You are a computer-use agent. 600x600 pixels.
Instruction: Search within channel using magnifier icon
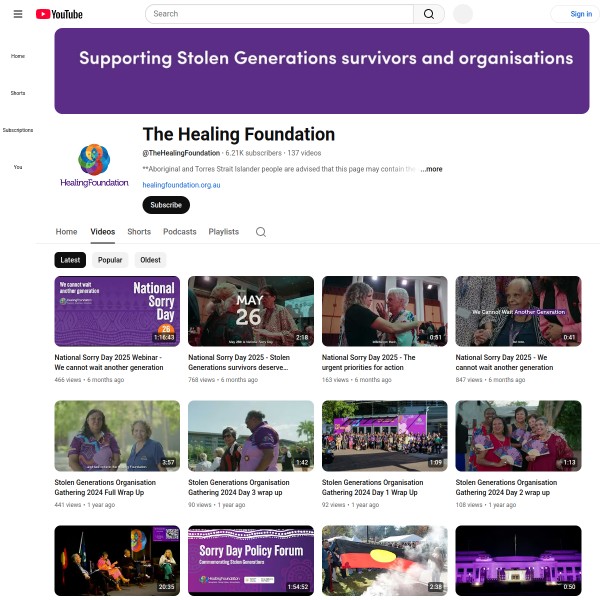coord(261,232)
